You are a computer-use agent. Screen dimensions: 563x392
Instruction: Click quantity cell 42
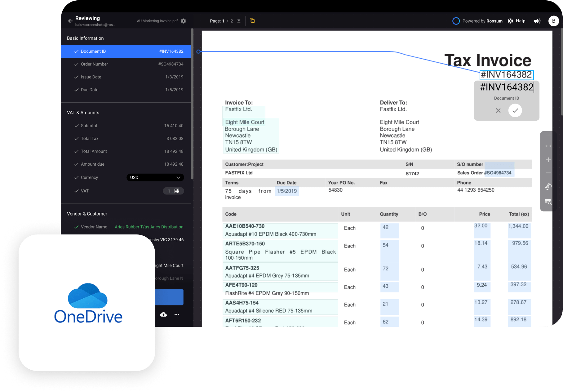(x=389, y=230)
